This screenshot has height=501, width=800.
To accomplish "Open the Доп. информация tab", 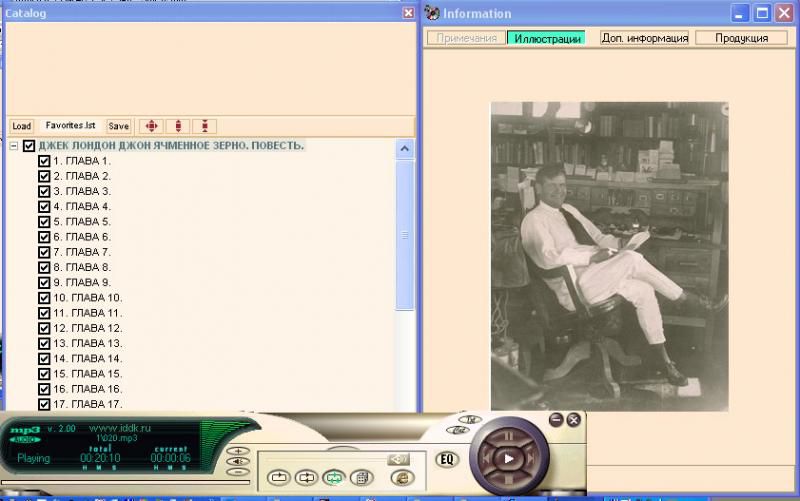I will point(644,38).
